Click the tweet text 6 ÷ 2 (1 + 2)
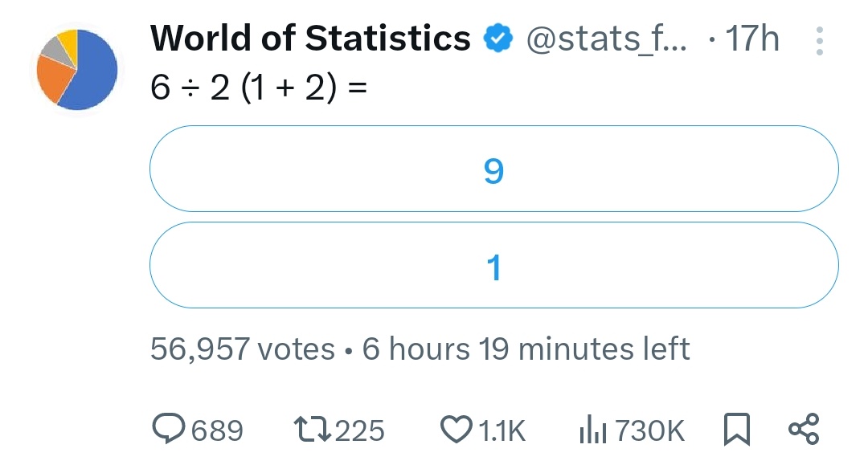The height and width of the screenshot is (469, 868). coord(258,88)
